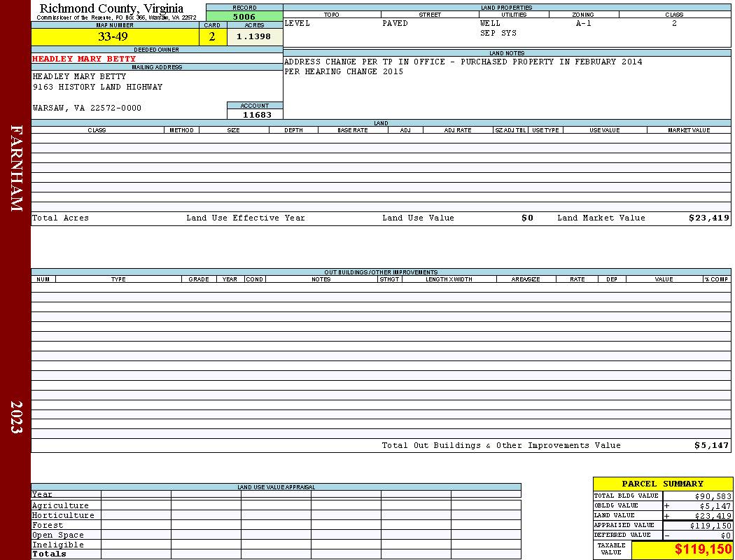Click WARSAW, VA 22572-0000 address line
Viewport: 735px width, 560px height.
click(x=87, y=108)
